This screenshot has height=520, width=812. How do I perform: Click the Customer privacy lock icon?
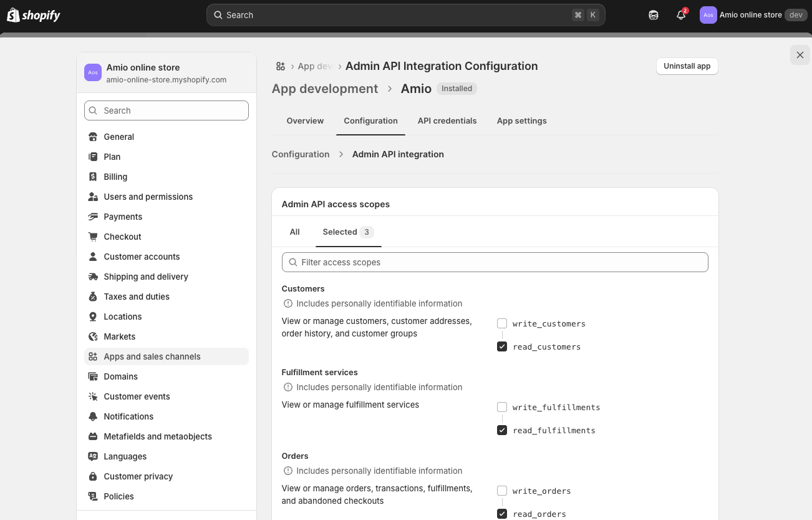93,476
